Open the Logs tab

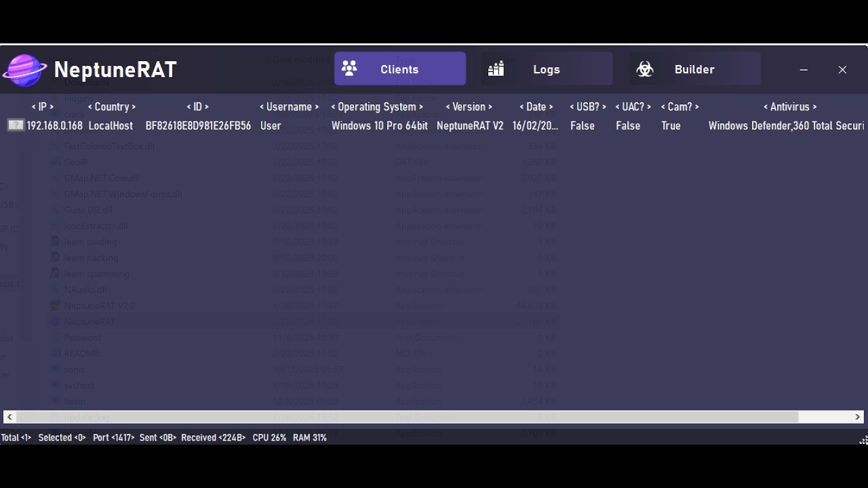coord(547,68)
